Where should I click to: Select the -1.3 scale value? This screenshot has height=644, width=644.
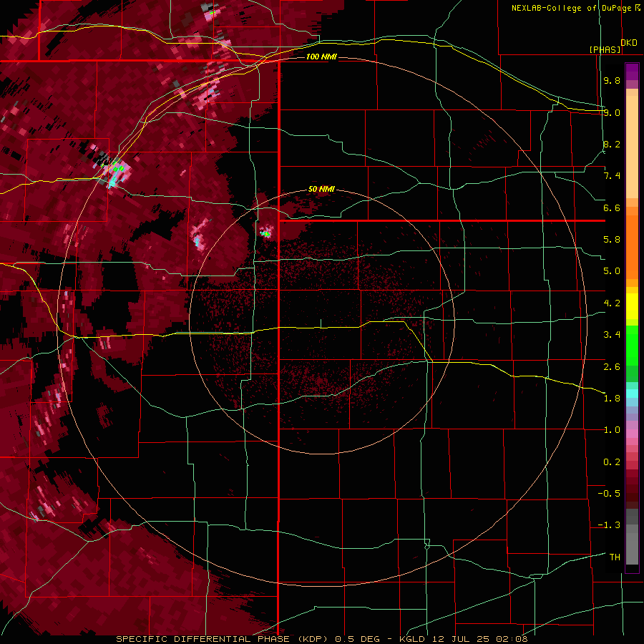point(609,525)
